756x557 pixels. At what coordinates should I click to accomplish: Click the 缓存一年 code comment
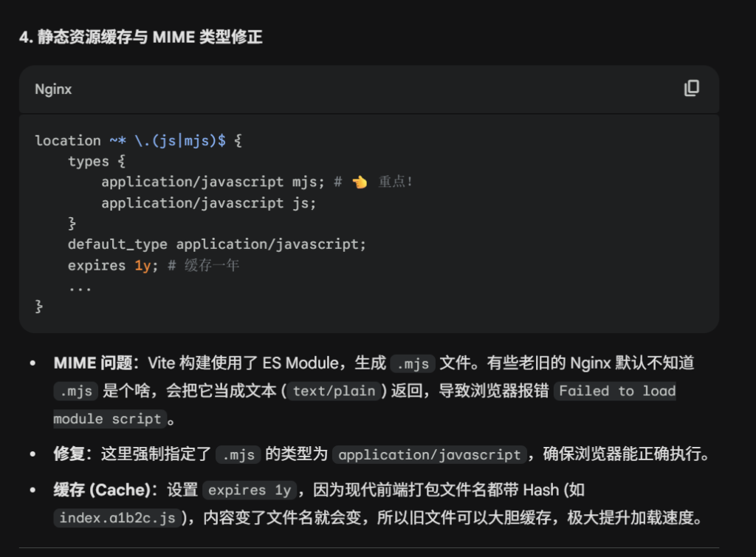click(212, 265)
